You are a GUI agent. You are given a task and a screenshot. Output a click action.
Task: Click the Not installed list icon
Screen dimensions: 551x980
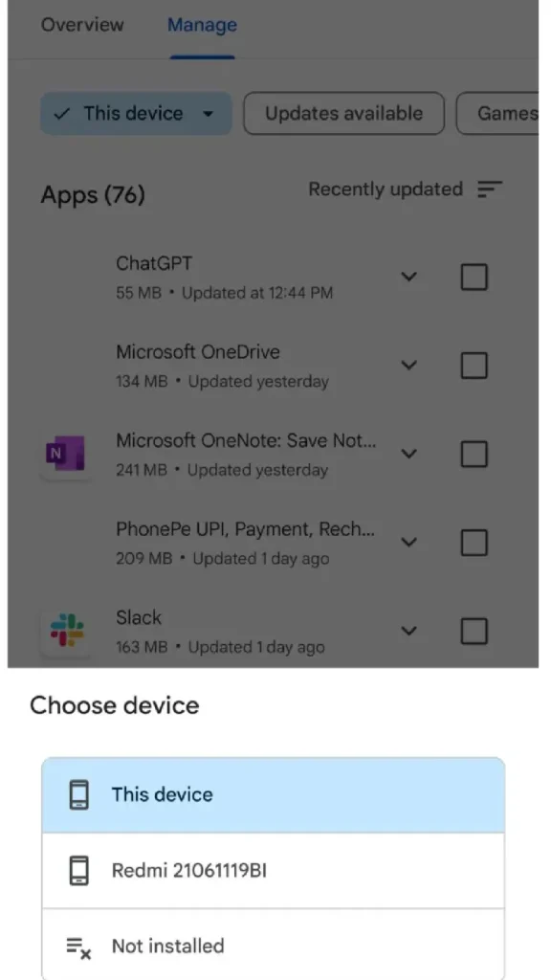(x=78, y=947)
